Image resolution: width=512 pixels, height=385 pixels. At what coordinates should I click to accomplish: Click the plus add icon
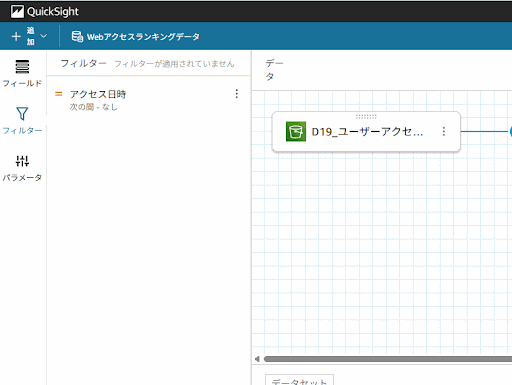(x=16, y=36)
